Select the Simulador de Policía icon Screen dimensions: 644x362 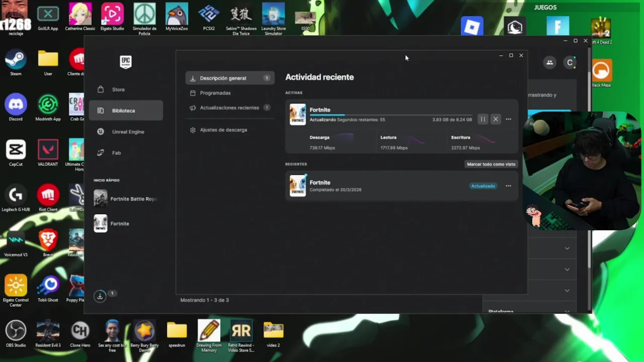pos(144,19)
